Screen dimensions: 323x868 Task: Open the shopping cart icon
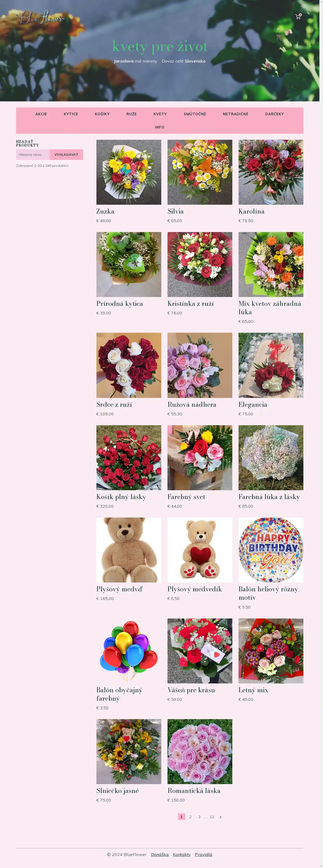click(298, 17)
